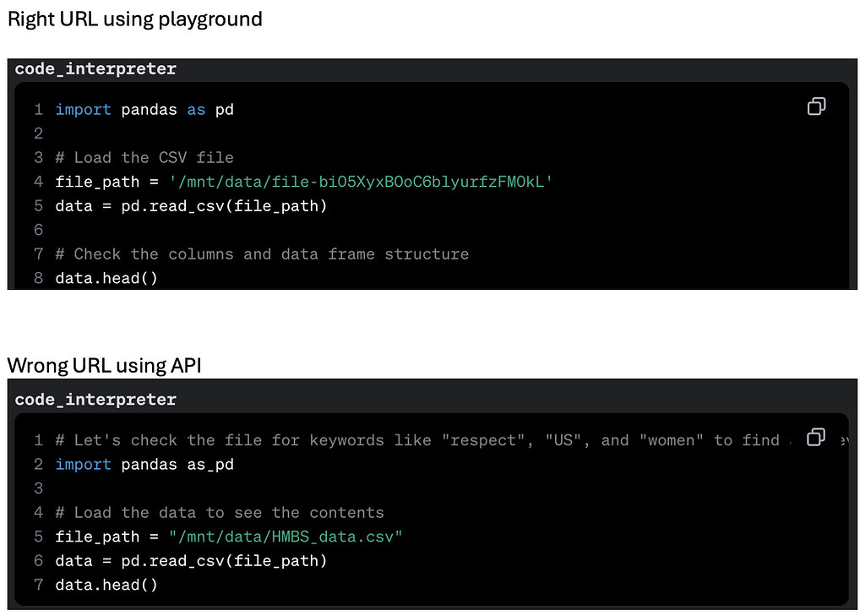Click '# Check the columns and data frame structure'
Viewport: 865px width, 616px height.
(262, 253)
